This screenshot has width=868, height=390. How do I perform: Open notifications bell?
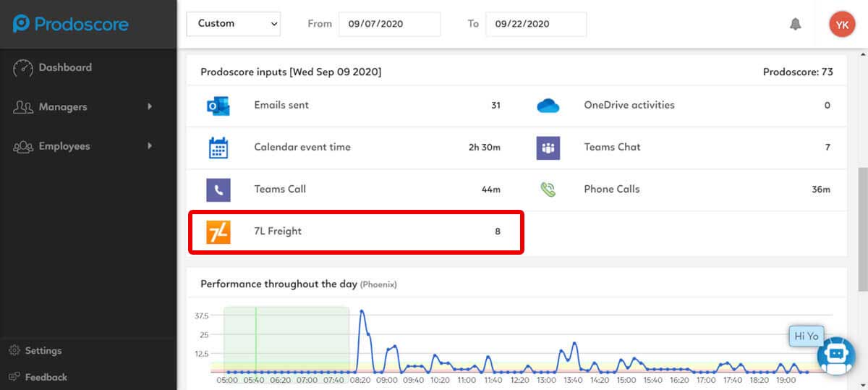(795, 24)
